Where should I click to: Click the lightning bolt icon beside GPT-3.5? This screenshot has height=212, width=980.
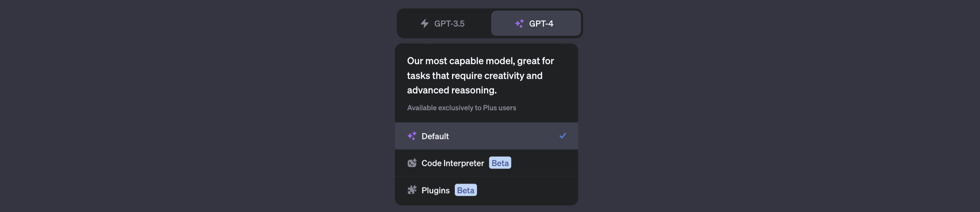[x=424, y=24]
